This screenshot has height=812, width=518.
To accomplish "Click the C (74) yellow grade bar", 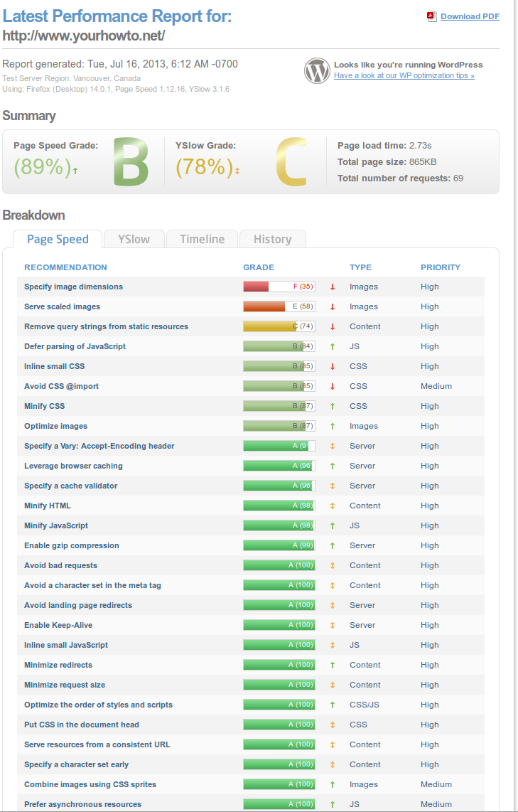I will point(279,327).
